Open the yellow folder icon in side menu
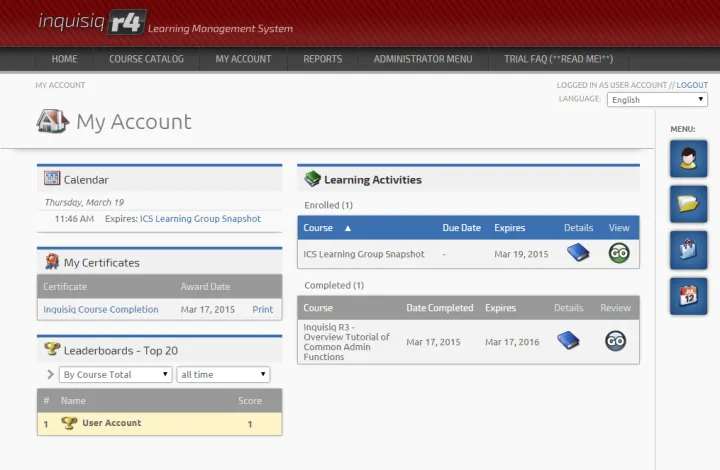This screenshot has height=470, width=720. (x=688, y=204)
